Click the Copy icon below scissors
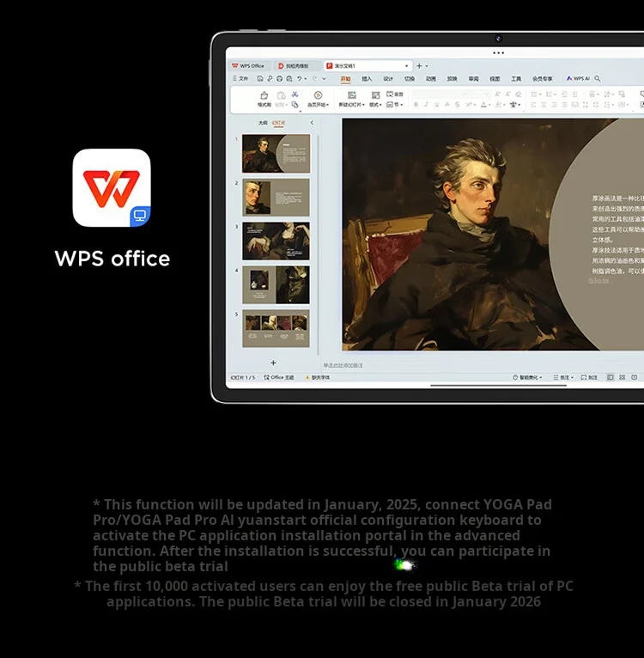Image resolution: width=644 pixels, height=658 pixels. pyautogui.click(x=295, y=105)
